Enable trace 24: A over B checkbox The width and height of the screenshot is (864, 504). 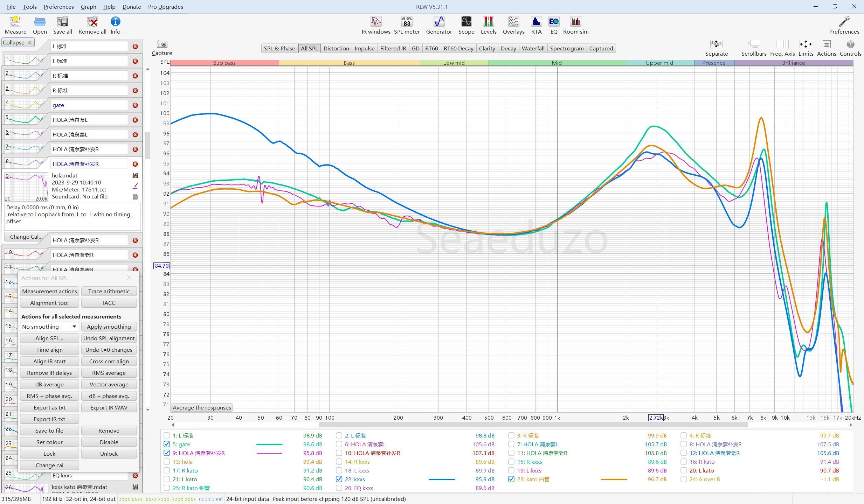[x=684, y=479]
